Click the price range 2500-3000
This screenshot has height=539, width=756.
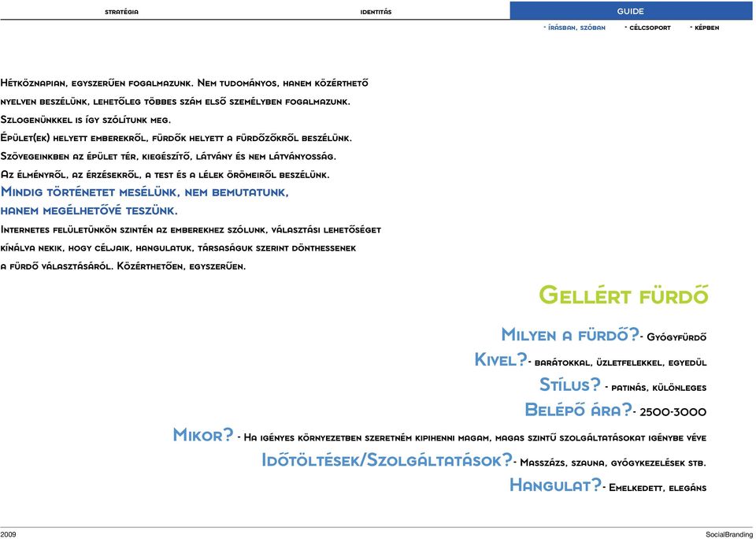pos(673,413)
